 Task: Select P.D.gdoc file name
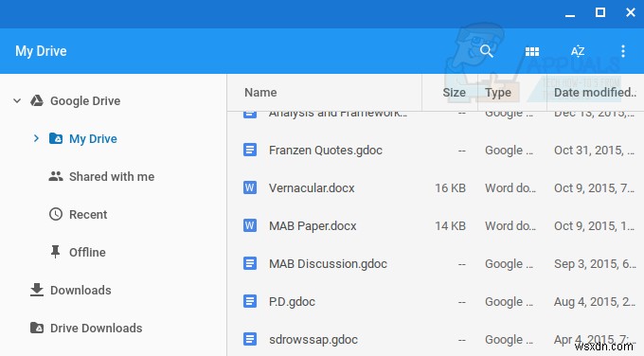coord(292,302)
